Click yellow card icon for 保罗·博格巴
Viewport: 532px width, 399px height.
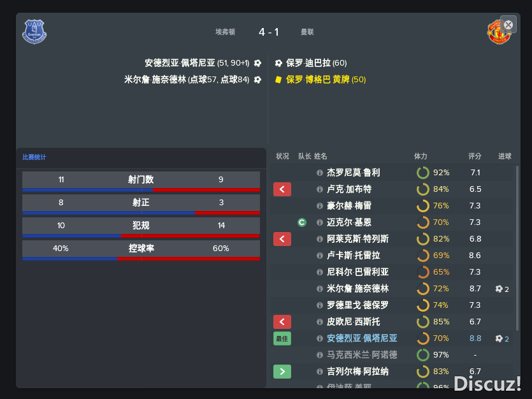click(278, 80)
